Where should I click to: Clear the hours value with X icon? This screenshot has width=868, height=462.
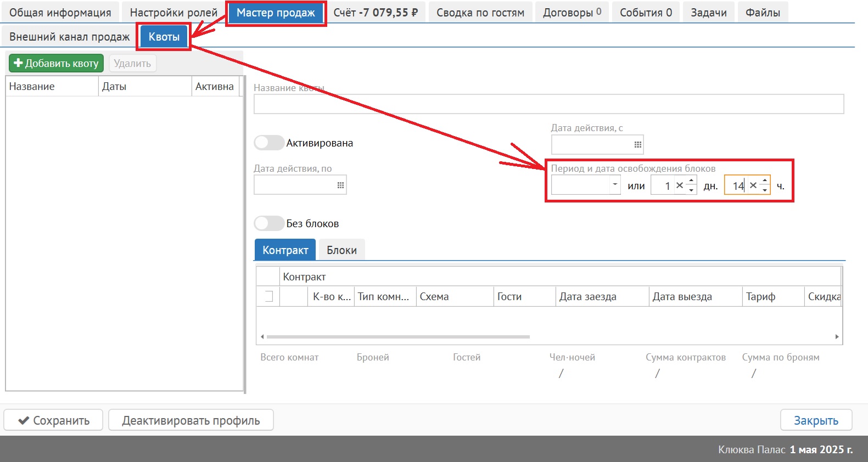click(x=753, y=185)
